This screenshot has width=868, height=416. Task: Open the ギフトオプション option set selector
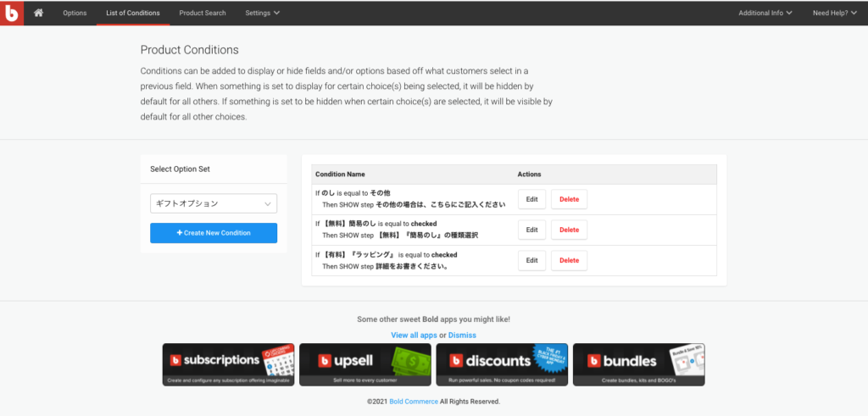click(x=213, y=203)
